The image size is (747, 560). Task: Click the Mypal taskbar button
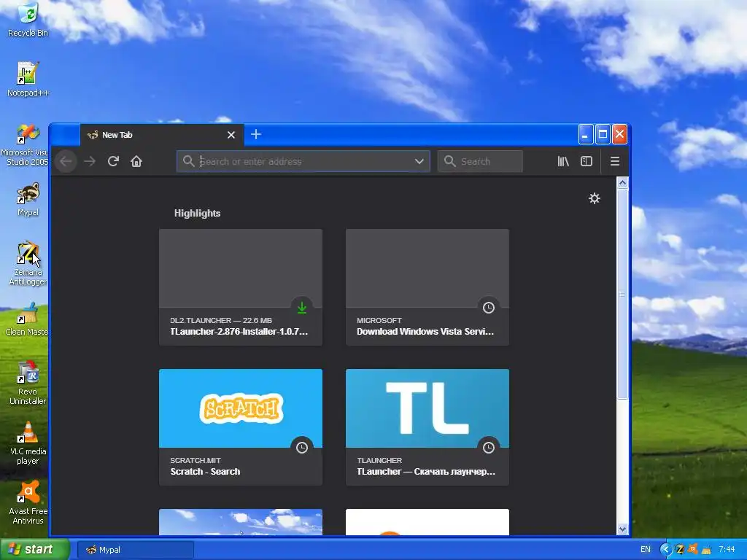point(136,550)
